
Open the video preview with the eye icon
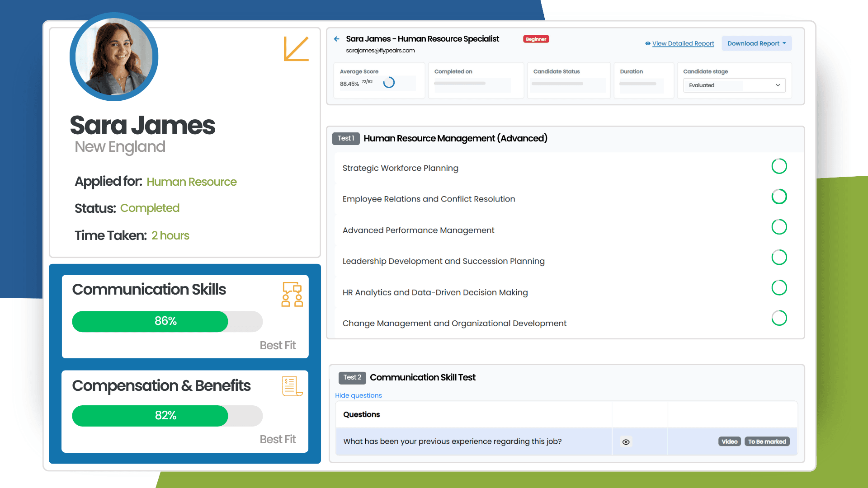[626, 441]
